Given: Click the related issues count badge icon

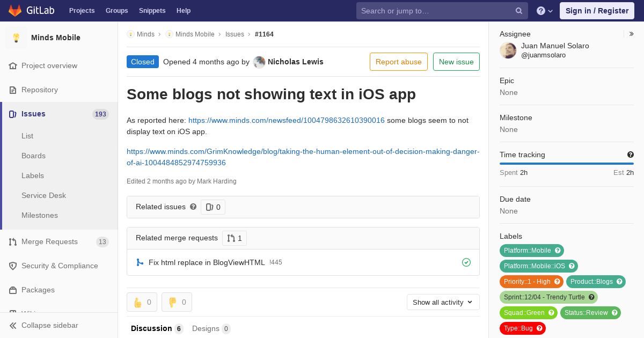Looking at the screenshot, I should [209, 207].
